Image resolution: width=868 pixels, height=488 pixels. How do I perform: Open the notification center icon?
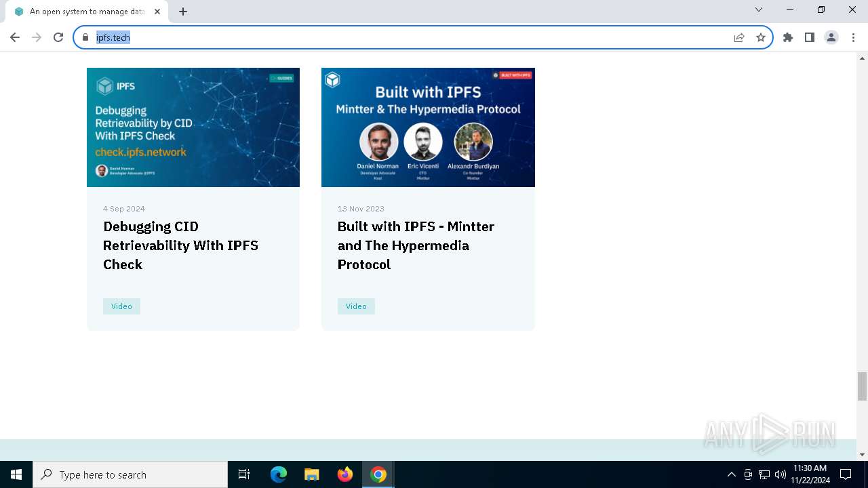[x=846, y=474]
